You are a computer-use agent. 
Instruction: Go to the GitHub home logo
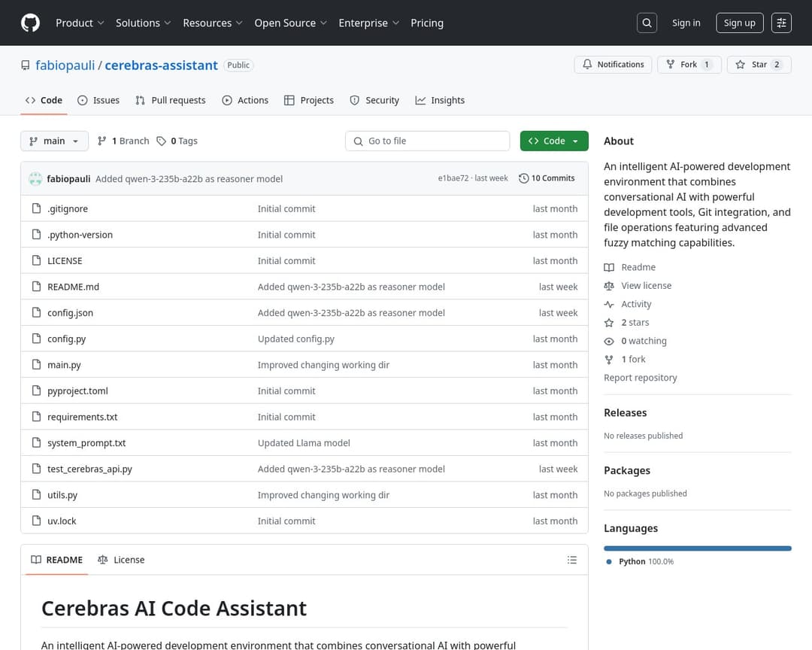point(30,23)
